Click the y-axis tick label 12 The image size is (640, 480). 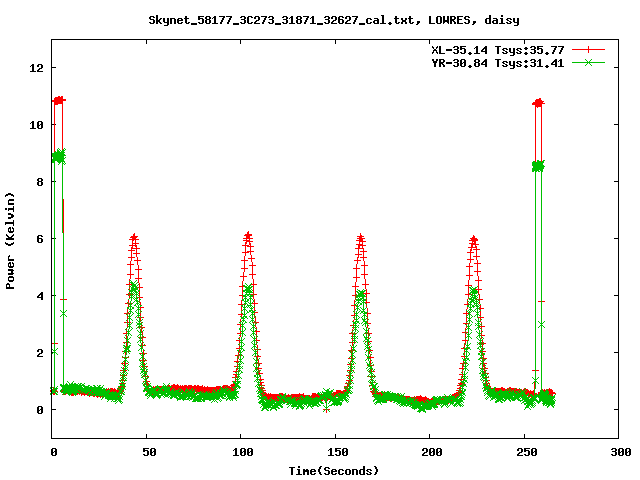tap(36, 68)
